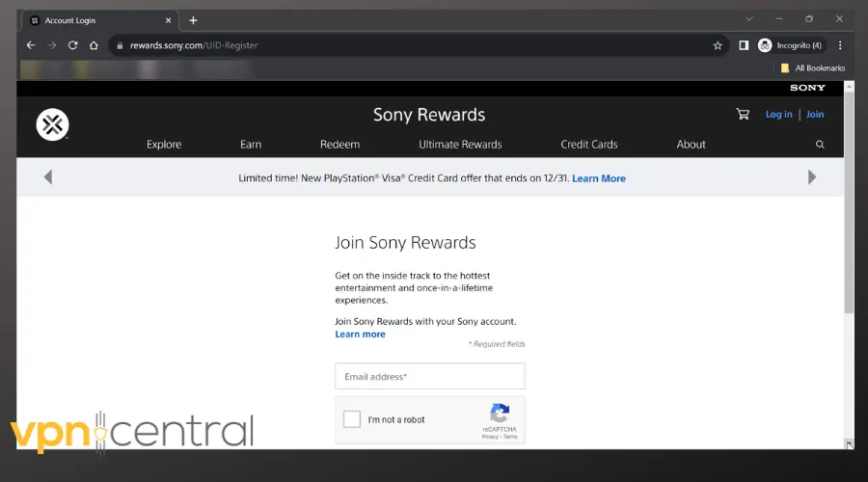Click the Sony Rewards round logo
Image resolution: width=868 pixels, height=482 pixels.
[x=53, y=124]
